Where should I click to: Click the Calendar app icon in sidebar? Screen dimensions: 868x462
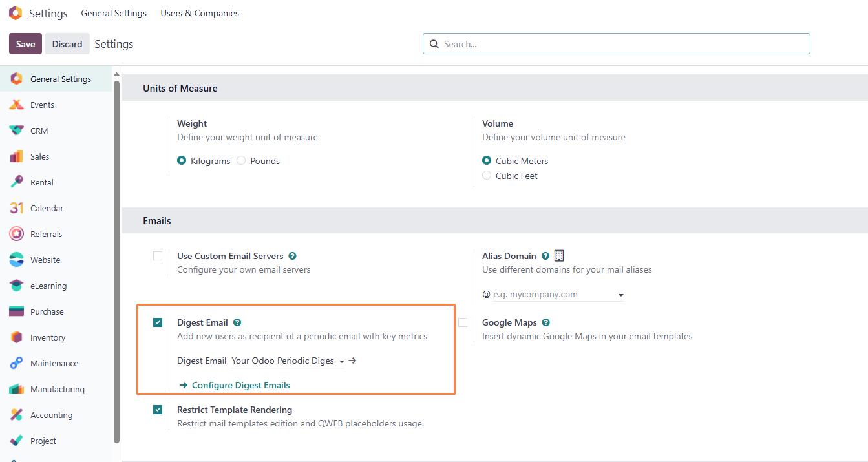(17, 208)
